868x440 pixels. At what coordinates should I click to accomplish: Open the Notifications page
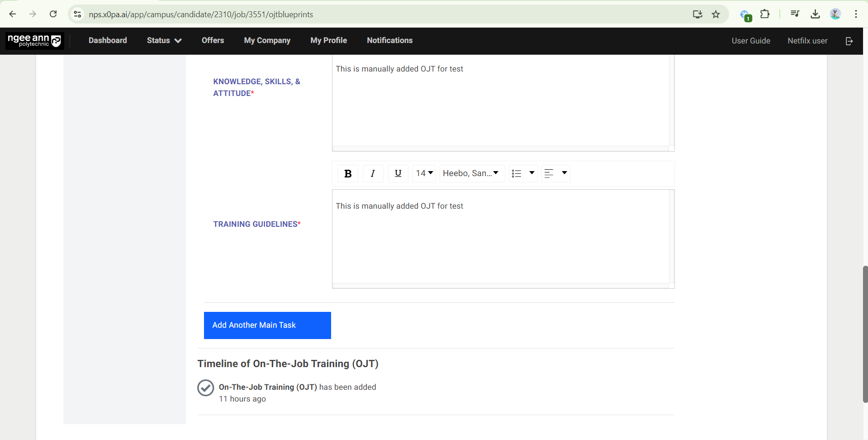coord(389,41)
